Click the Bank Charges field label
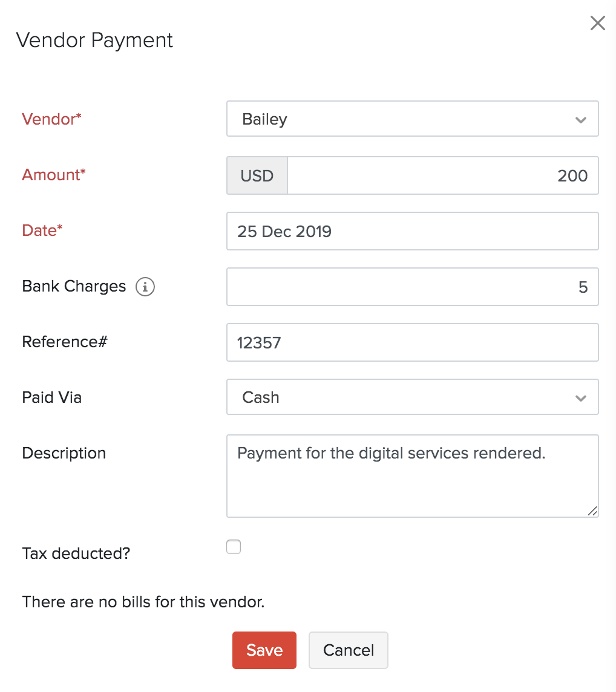 74,286
